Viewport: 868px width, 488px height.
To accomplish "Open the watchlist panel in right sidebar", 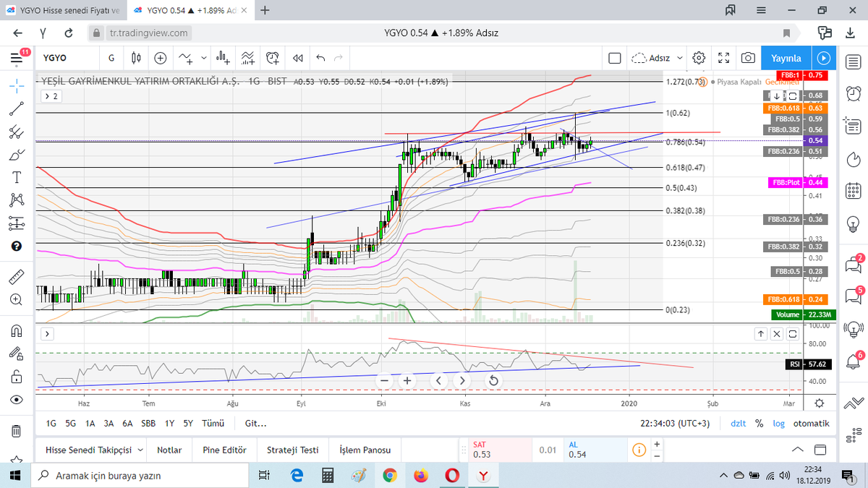I will [x=853, y=61].
